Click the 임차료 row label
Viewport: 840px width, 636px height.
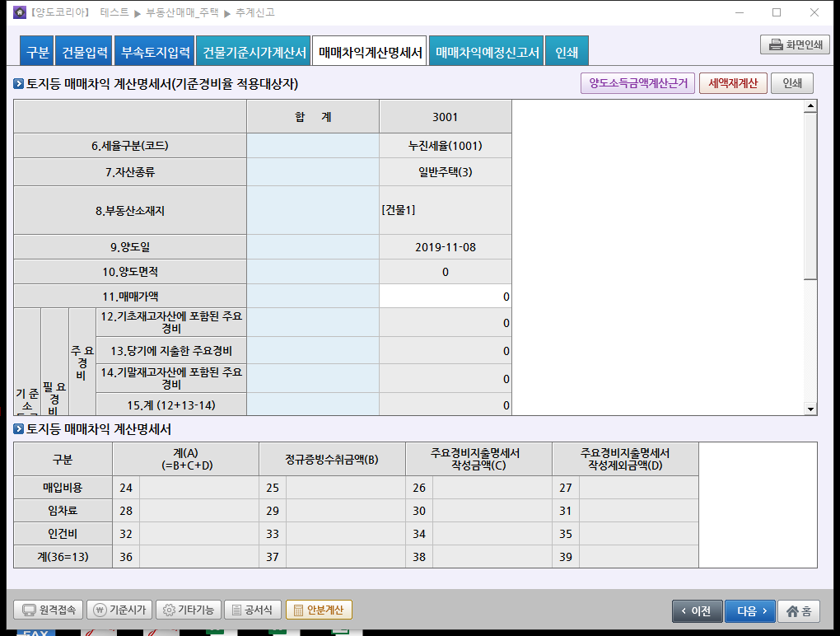pos(63,511)
